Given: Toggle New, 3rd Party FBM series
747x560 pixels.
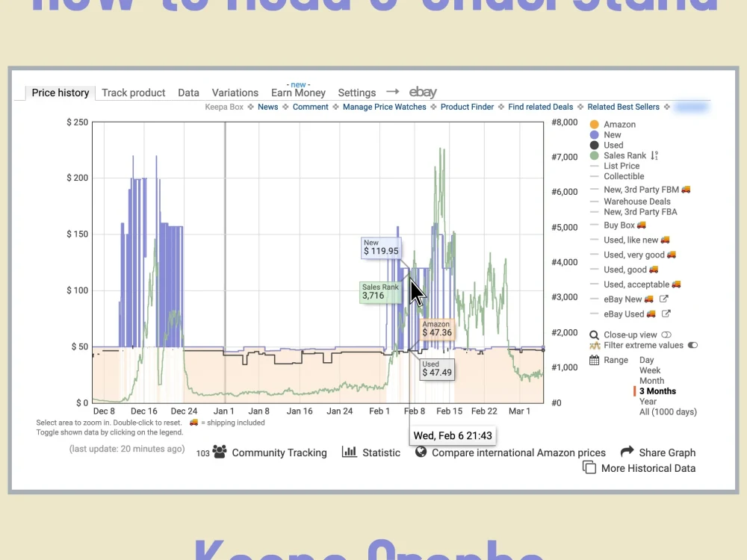Looking at the screenshot, I should point(640,190).
